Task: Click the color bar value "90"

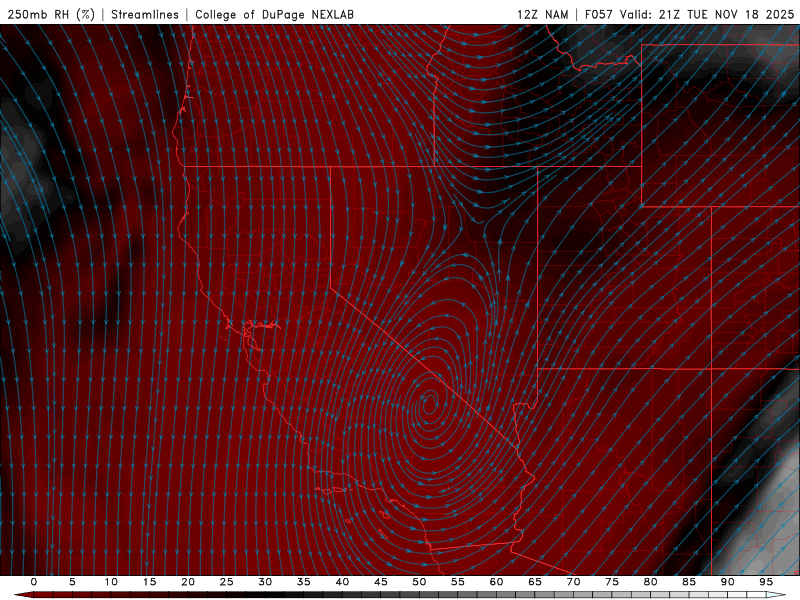Action: pos(728,582)
